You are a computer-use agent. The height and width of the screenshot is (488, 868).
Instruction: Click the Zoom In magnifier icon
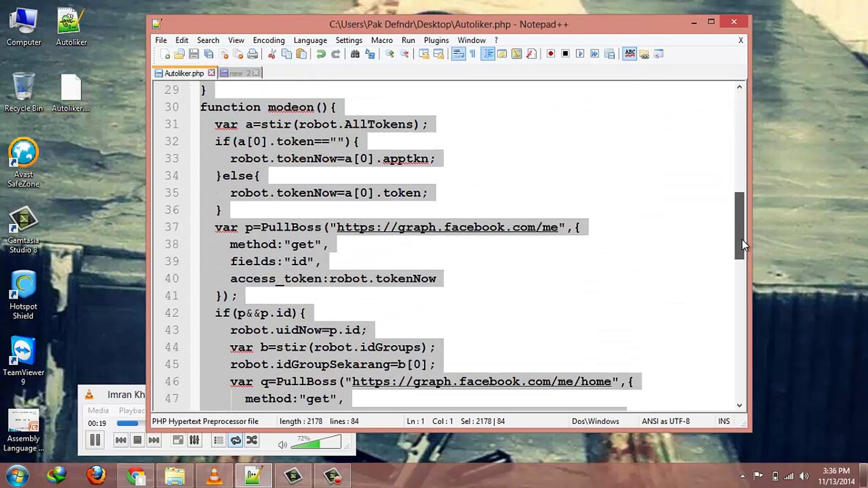point(389,54)
